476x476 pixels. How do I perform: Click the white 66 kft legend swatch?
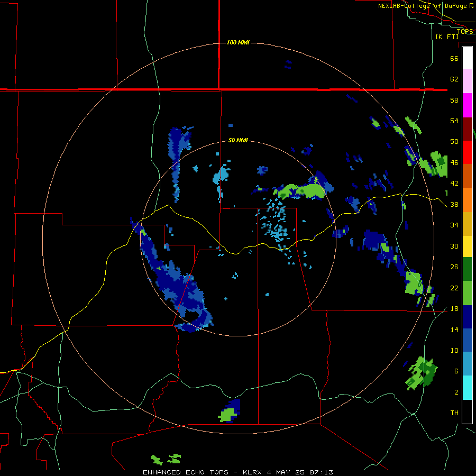click(x=467, y=58)
